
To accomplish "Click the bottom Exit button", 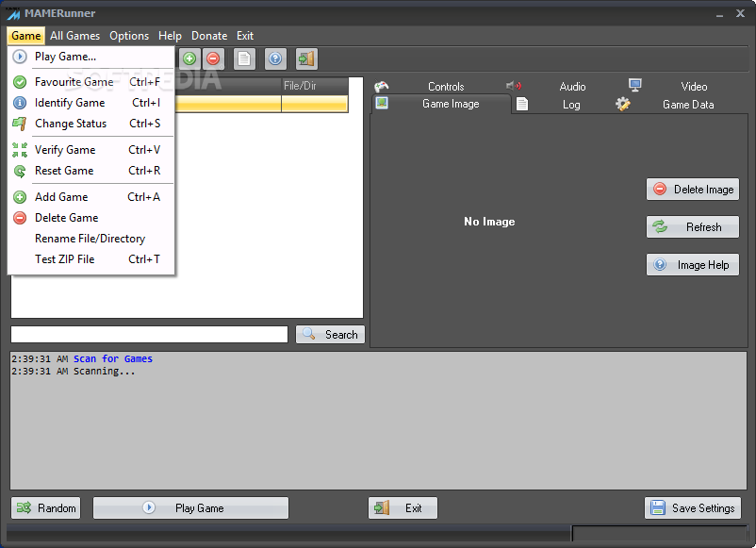I will [403, 508].
